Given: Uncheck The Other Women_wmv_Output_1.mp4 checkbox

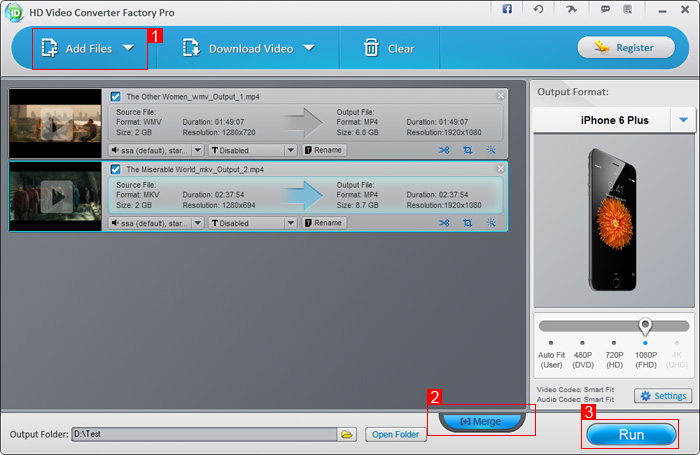Looking at the screenshot, I should pos(116,96).
